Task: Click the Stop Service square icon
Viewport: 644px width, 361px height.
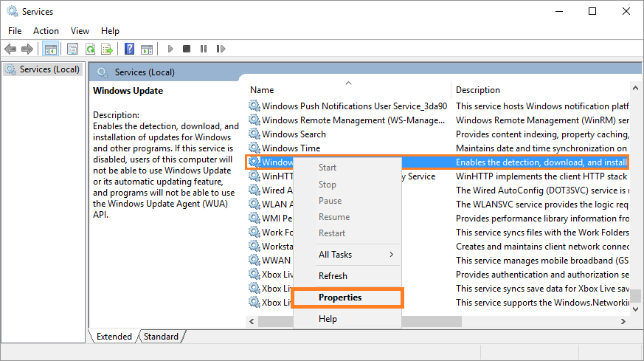Action: tap(187, 49)
